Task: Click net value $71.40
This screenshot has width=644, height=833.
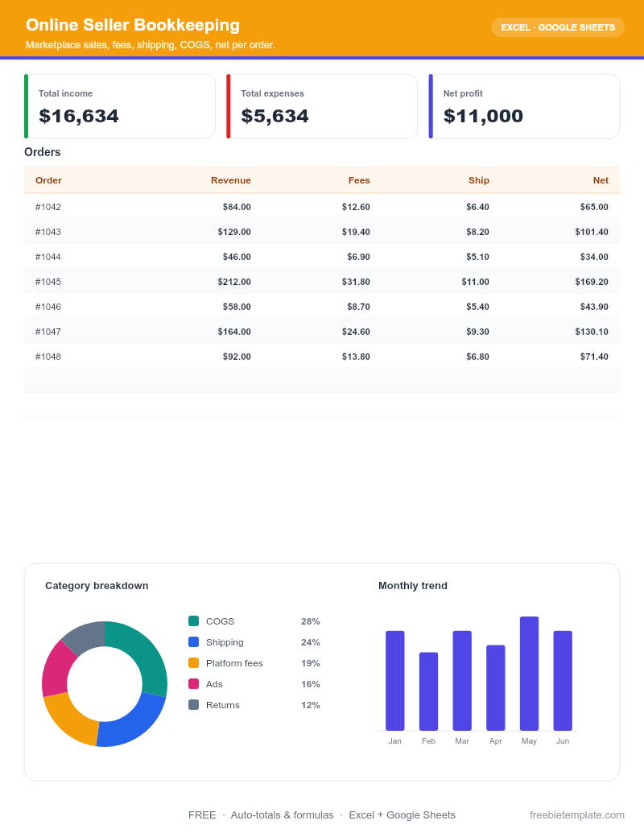Action: click(x=594, y=357)
